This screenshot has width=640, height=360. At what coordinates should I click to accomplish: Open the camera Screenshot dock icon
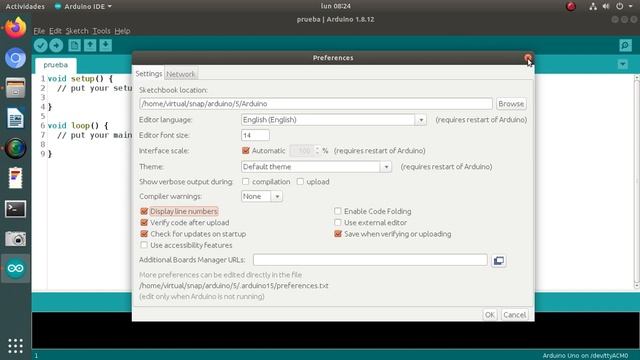pyautogui.click(x=16, y=239)
